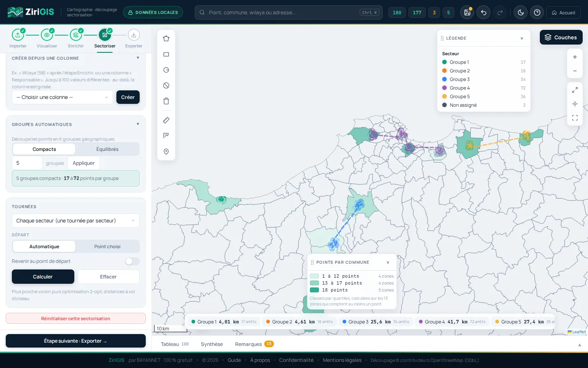The height and width of the screenshot is (368, 588).
Task: Toggle Groupe 4 in the legend
Action: pyautogui.click(x=483, y=88)
